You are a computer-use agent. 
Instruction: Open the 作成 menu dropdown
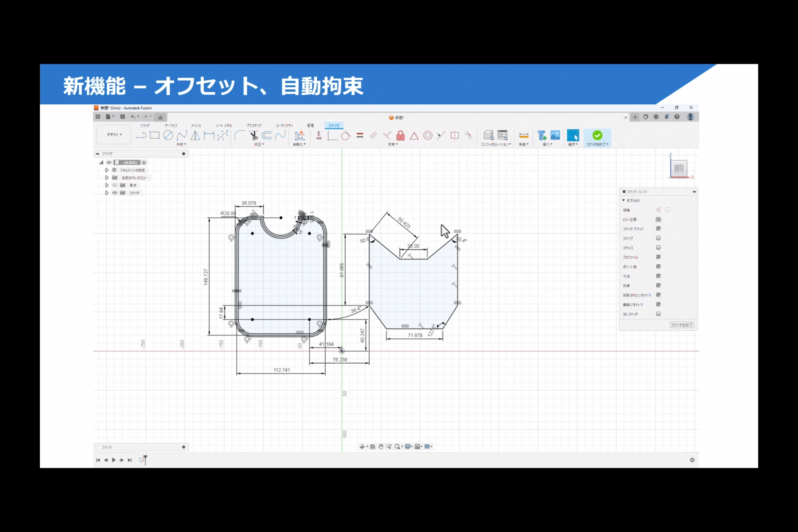pos(181,145)
